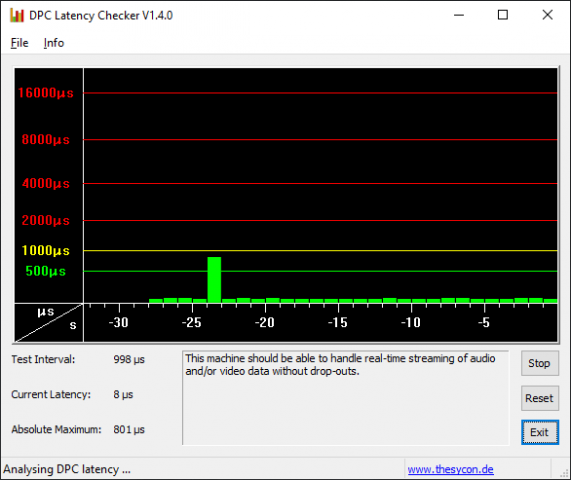Click the 16000µs threshold label

coord(46,93)
